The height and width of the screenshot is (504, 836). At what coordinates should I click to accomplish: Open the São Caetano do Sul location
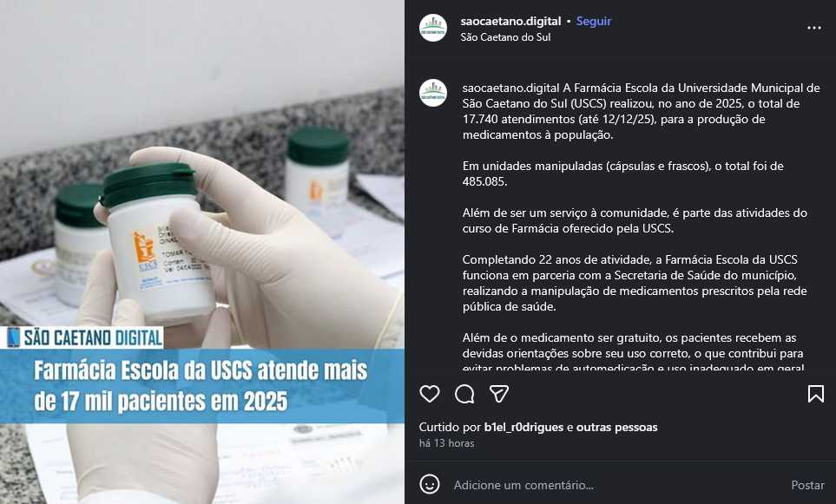coord(505,37)
